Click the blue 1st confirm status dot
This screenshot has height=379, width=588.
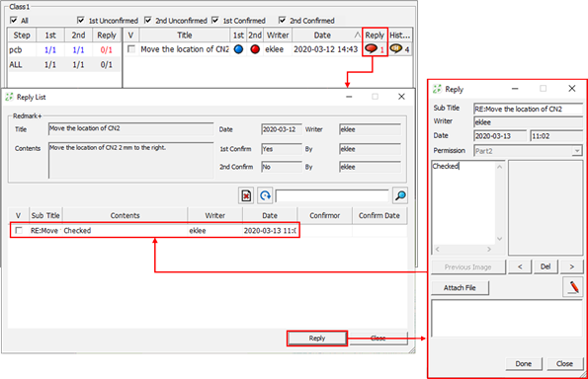[x=238, y=49]
